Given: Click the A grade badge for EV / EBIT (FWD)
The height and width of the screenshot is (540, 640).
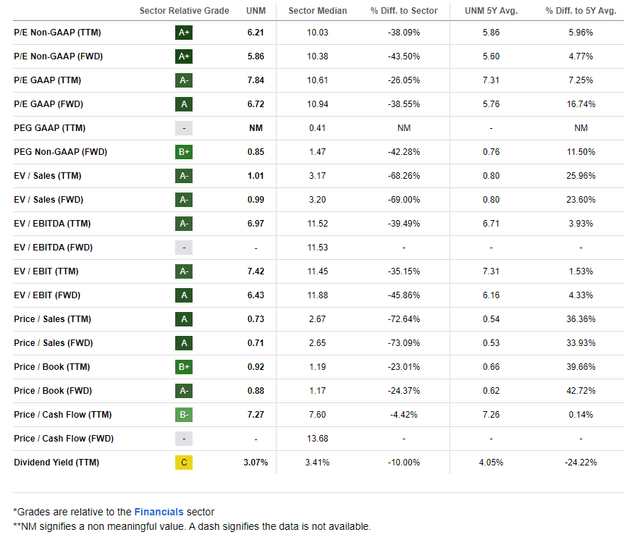Looking at the screenshot, I should [184, 295].
